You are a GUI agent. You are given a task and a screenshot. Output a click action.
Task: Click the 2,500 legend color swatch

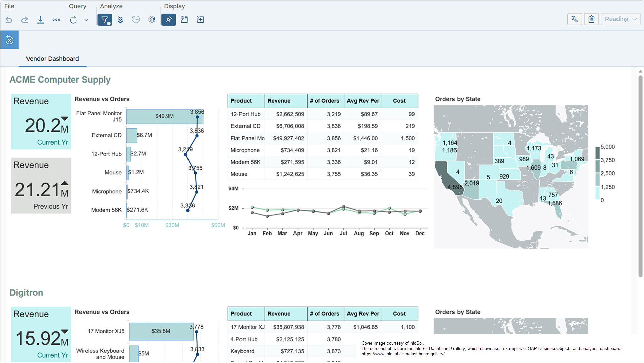click(x=598, y=180)
